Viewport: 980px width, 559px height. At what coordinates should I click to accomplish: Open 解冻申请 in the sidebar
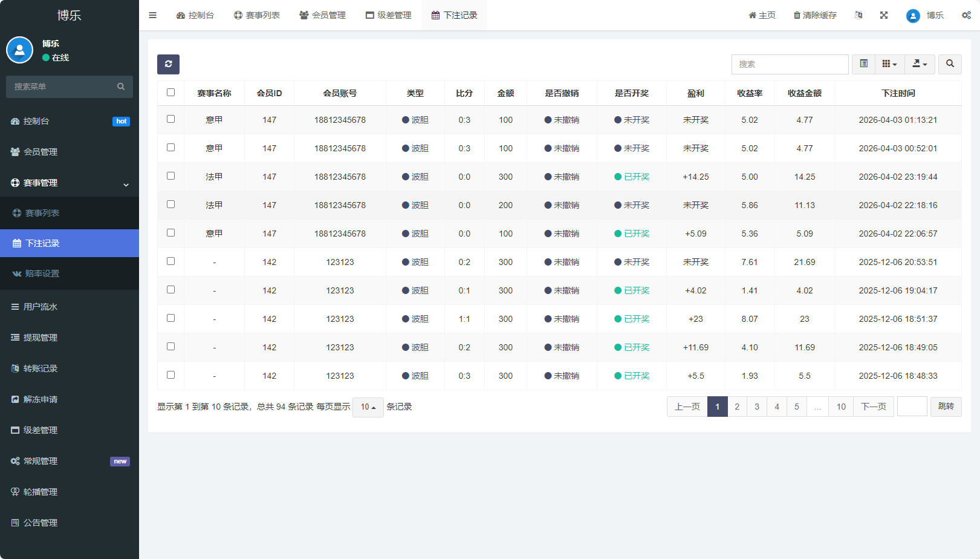point(70,399)
